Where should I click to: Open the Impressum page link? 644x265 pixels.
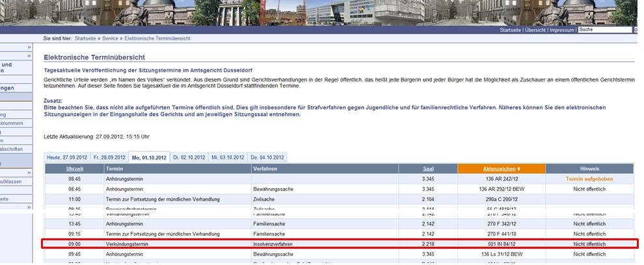click(x=562, y=30)
